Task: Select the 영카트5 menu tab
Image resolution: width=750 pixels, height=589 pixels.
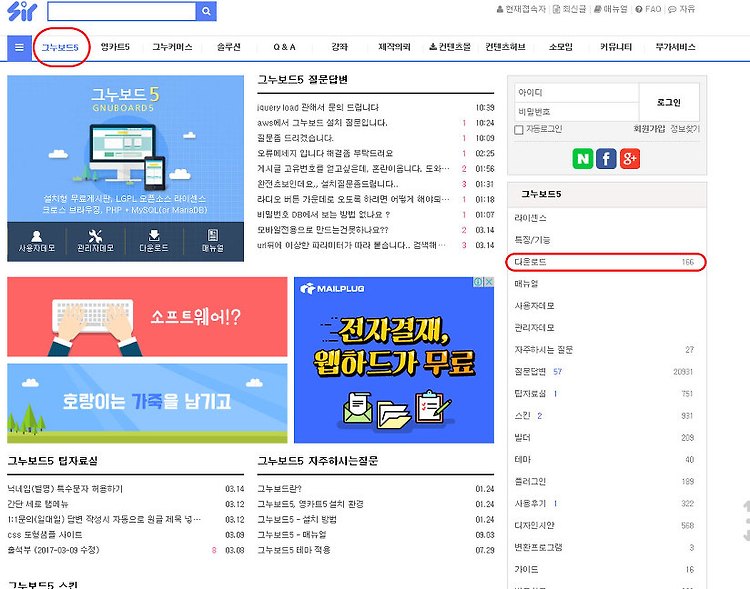Action: point(115,47)
